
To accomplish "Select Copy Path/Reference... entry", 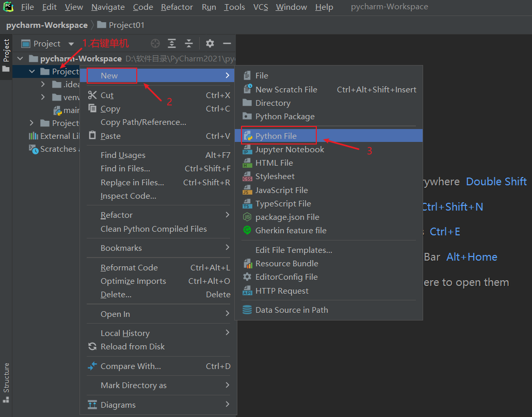I will [x=158, y=122].
